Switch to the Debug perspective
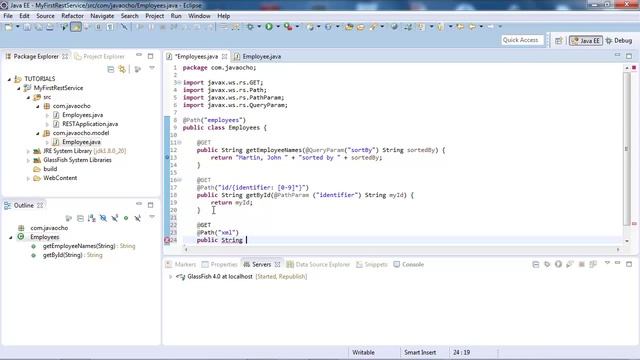640x360 pixels. [619, 40]
